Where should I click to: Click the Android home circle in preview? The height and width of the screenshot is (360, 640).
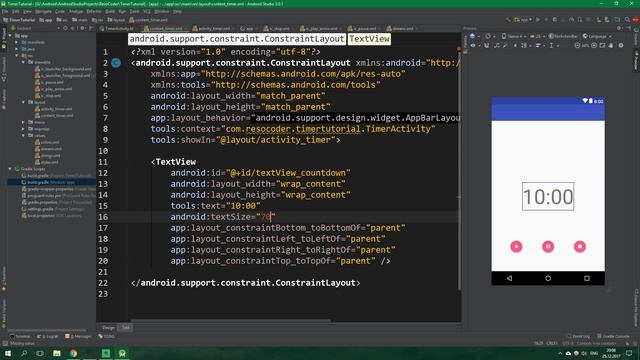548,278
